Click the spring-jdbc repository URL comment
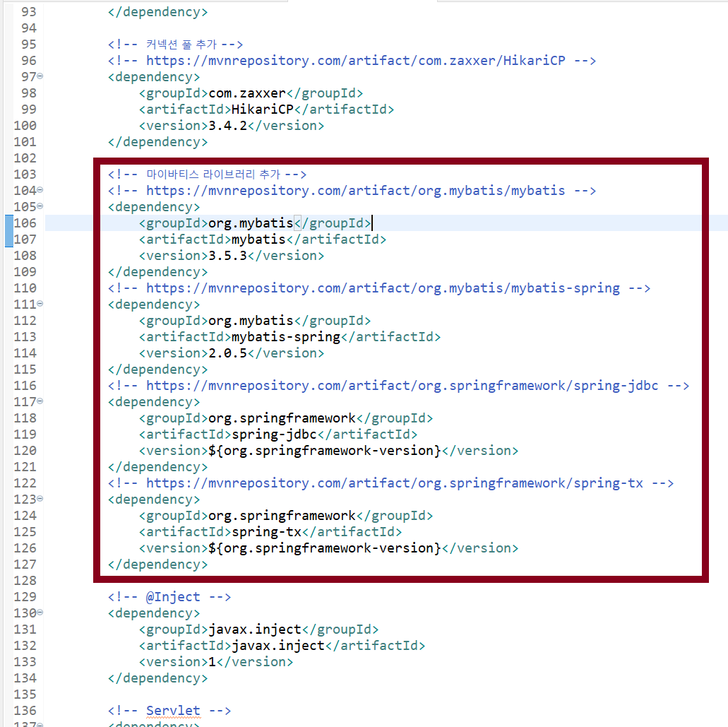Screen dimensions: 728x727 point(398,386)
